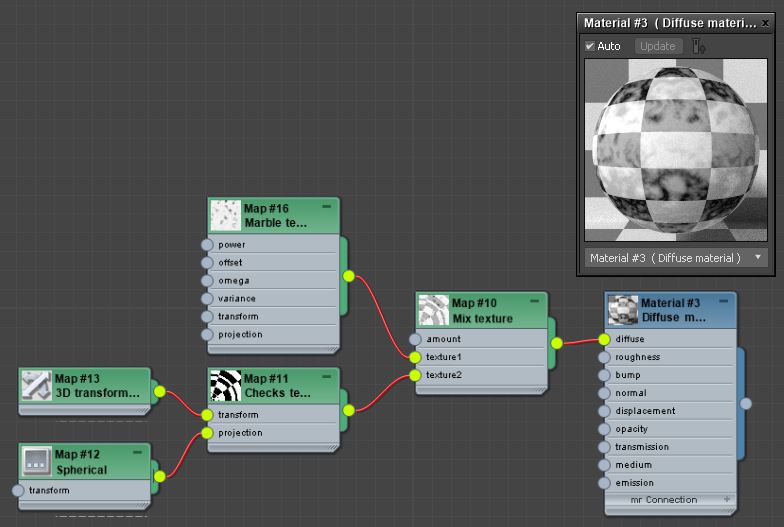The image size is (784, 527).
Task: Close the Material #3 preview window
Action: 765,22
